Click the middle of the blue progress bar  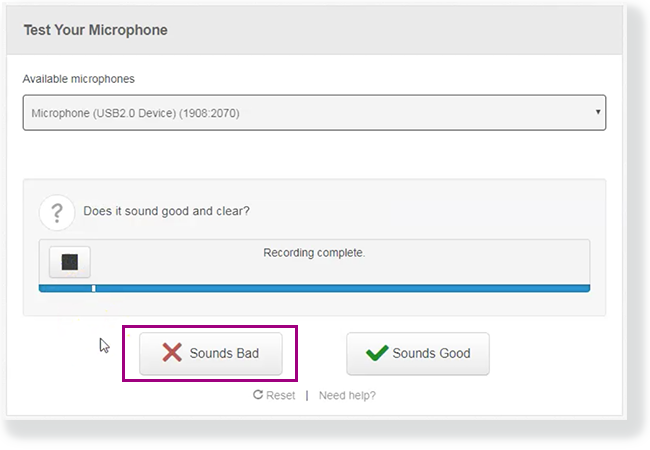(314, 288)
